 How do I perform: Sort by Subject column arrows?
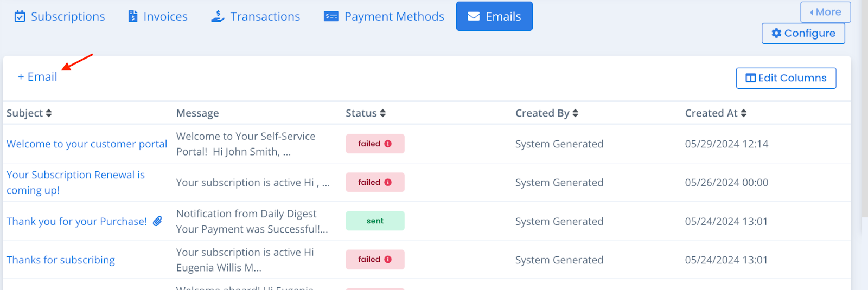click(x=49, y=113)
